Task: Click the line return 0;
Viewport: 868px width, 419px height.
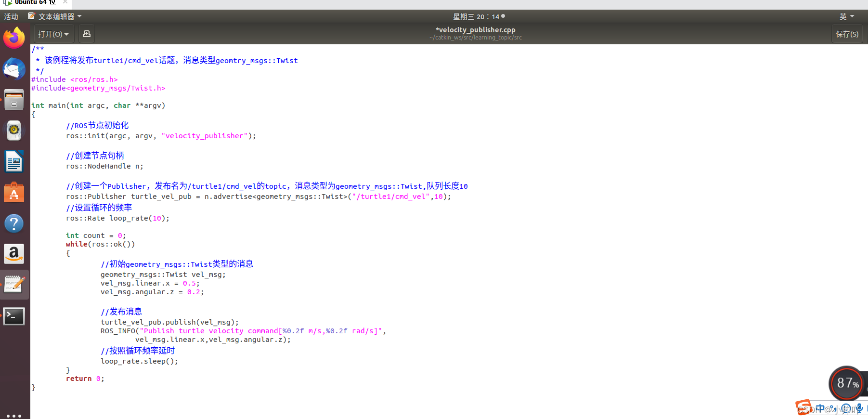Action: [85, 379]
